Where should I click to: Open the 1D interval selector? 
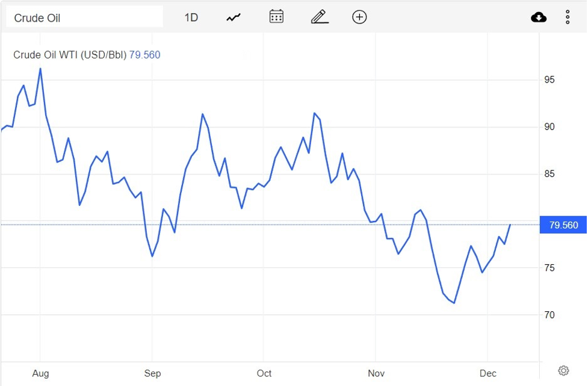(x=191, y=17)
